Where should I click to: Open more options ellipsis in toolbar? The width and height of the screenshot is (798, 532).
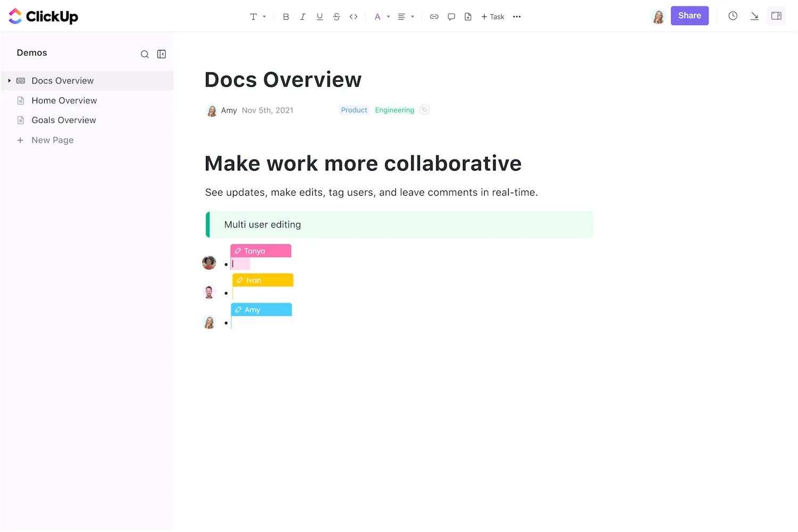click(x=517, y=16)
